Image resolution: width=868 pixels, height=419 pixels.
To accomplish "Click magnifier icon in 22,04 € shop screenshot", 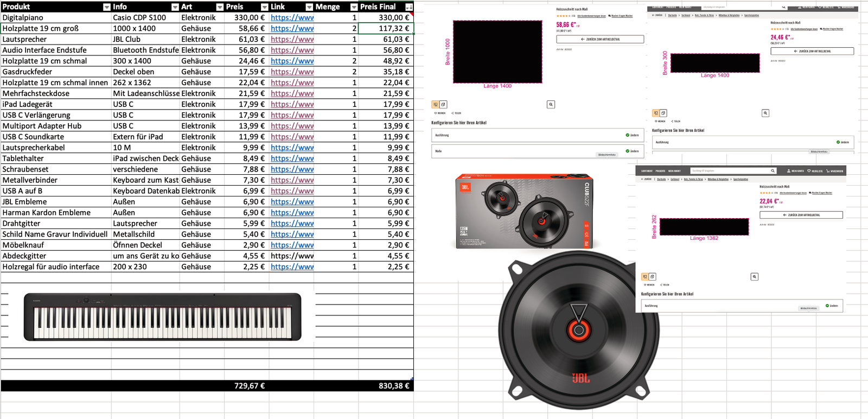I will coord(754,277).
